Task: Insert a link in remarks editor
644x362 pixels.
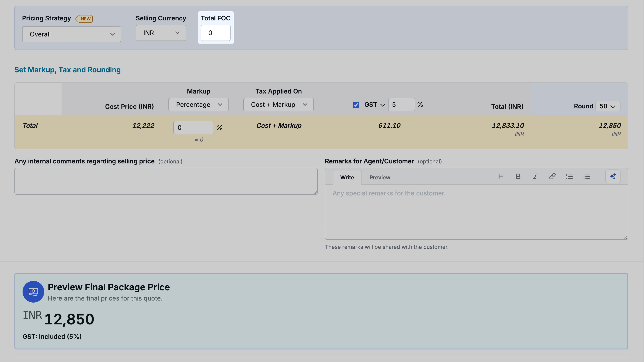Action: click(x=552, y=176)
